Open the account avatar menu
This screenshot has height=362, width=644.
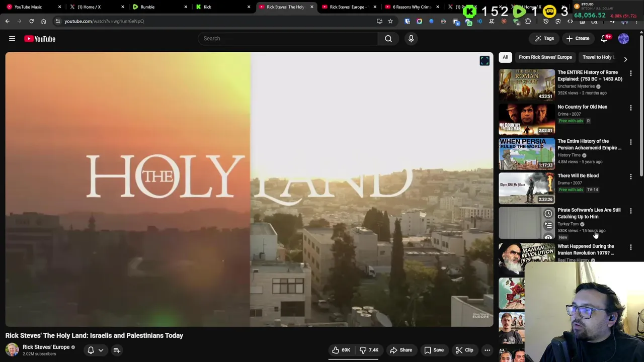(x=623, y=39)
